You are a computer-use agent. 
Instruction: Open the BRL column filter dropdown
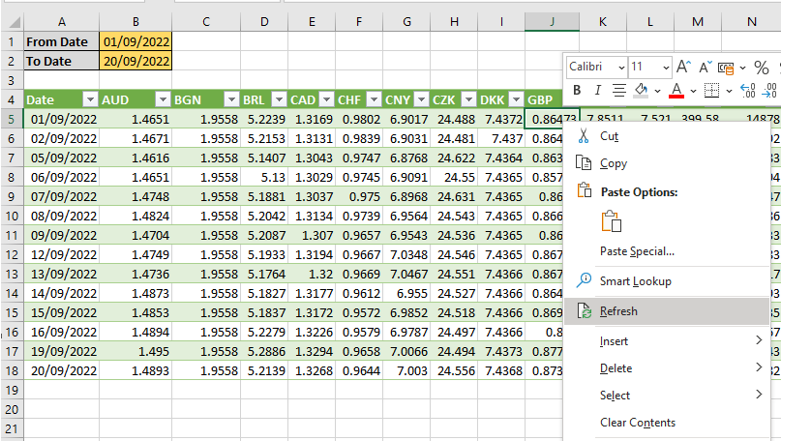click(x=279, y=100)
